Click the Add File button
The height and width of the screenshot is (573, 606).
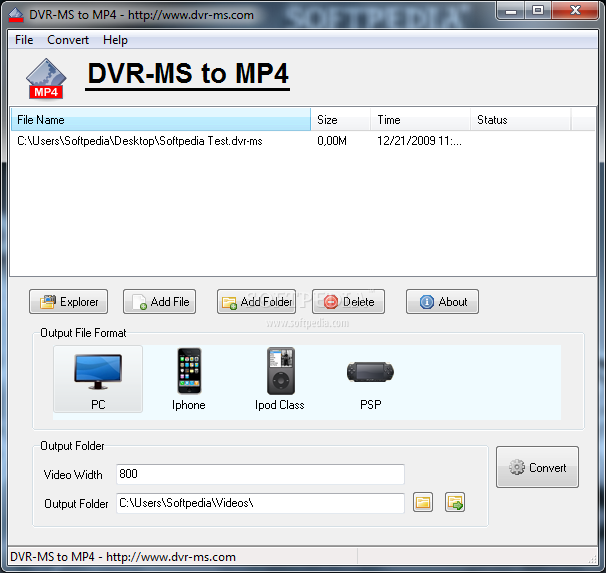159,301
